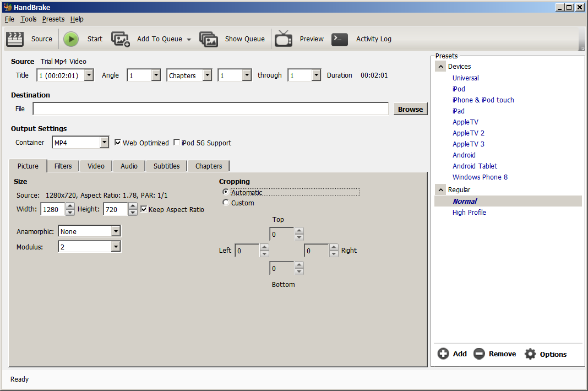588x391 pixels.
Task: Click the Add To Queue icon
Action: (x=121, y=39)
